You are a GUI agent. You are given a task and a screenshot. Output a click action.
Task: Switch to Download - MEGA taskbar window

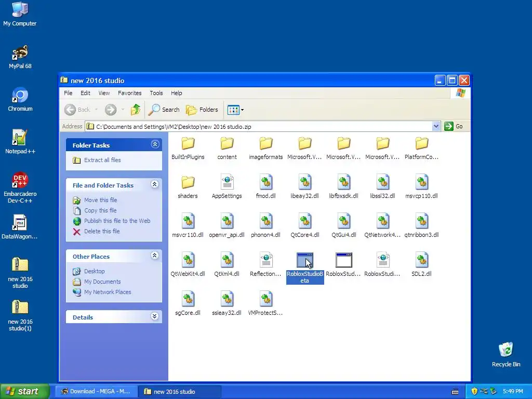(x=96, y=391)
